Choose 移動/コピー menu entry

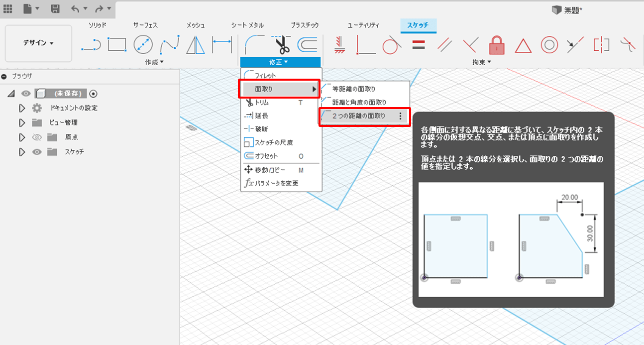pyautogui.click(x=281, y=170)
